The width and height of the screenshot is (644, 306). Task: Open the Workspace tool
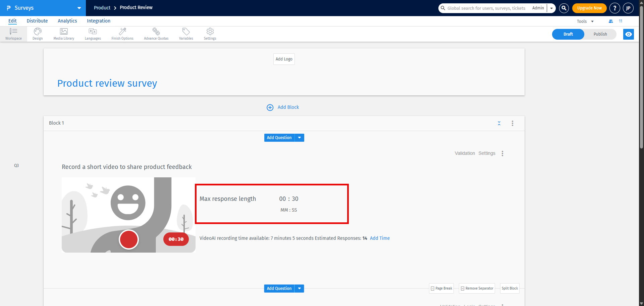pos(13,34)
